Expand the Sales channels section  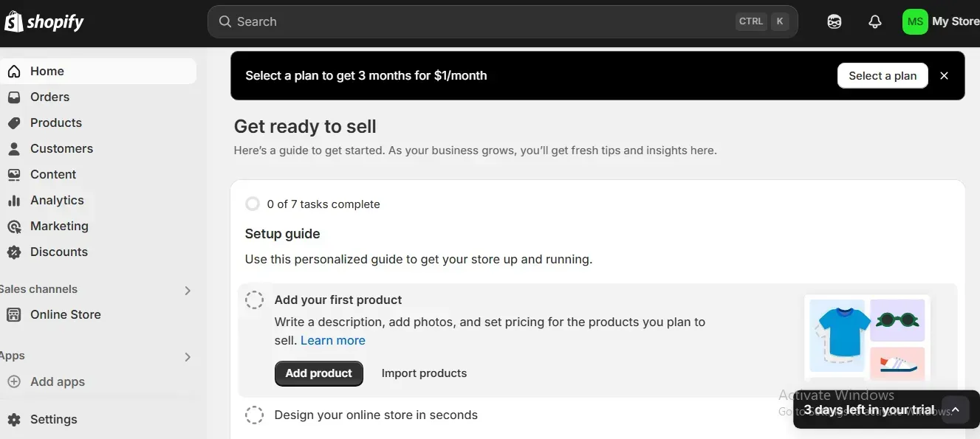(x=188, y=291)
